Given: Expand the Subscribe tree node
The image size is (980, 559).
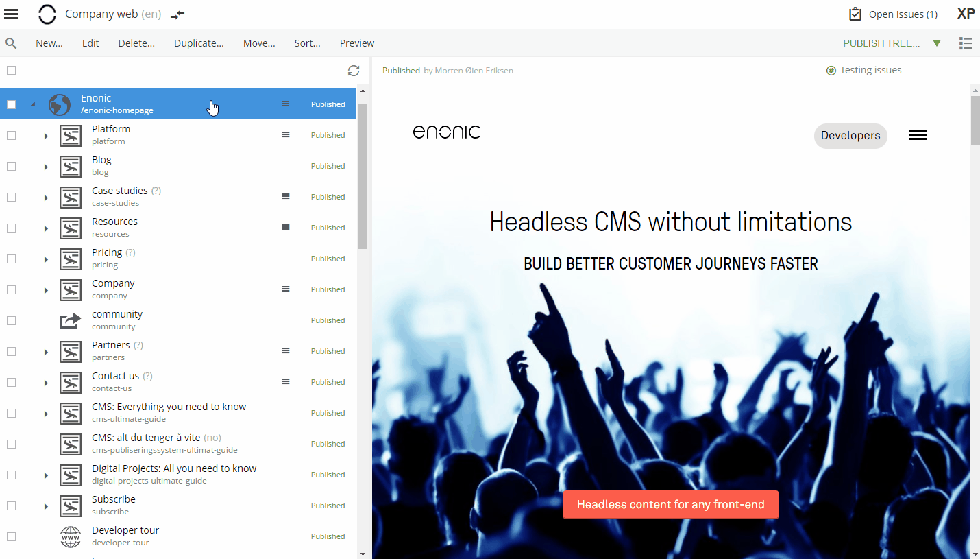Looking at the screenshot, I should point(46,506).
